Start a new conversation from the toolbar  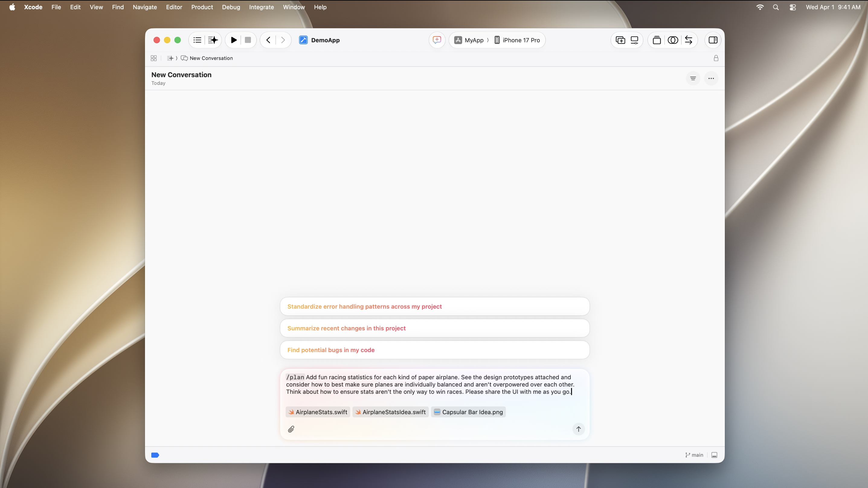[437, 40]
